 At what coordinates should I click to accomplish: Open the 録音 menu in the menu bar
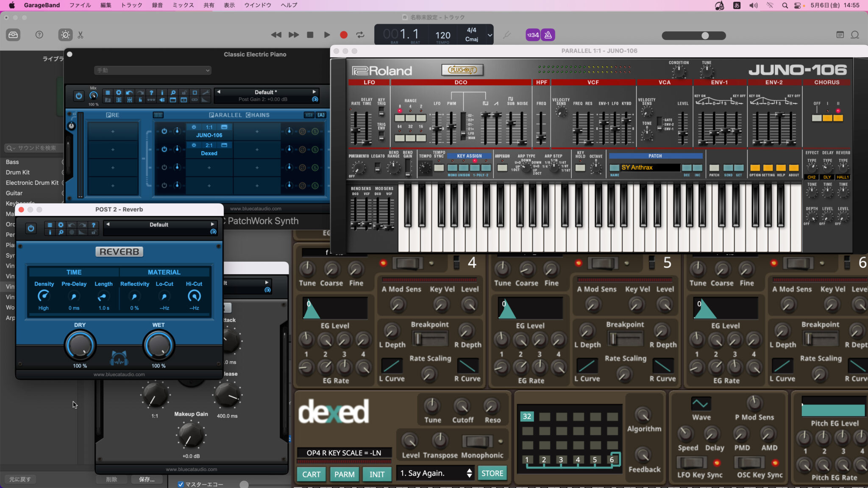tap(158, 5)
